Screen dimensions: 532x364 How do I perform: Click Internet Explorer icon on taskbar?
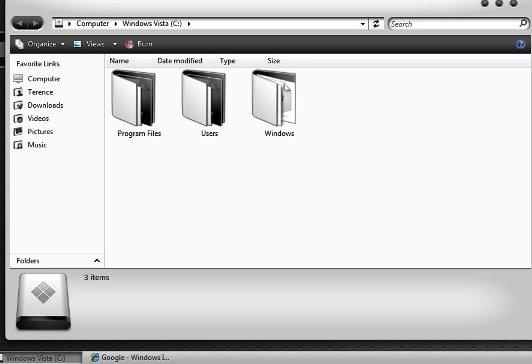95,358
